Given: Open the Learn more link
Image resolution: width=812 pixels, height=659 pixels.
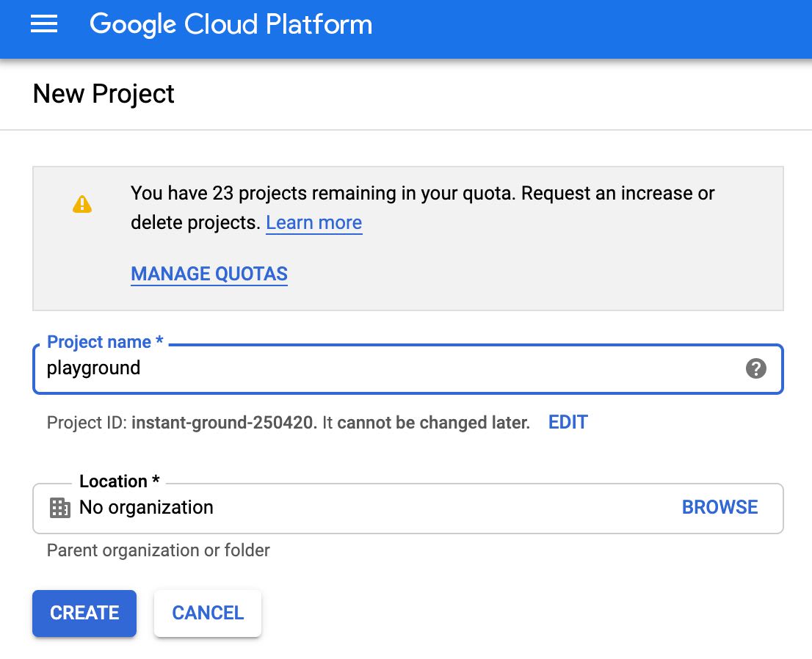Looking at the screenshot, I should point(313,222).
